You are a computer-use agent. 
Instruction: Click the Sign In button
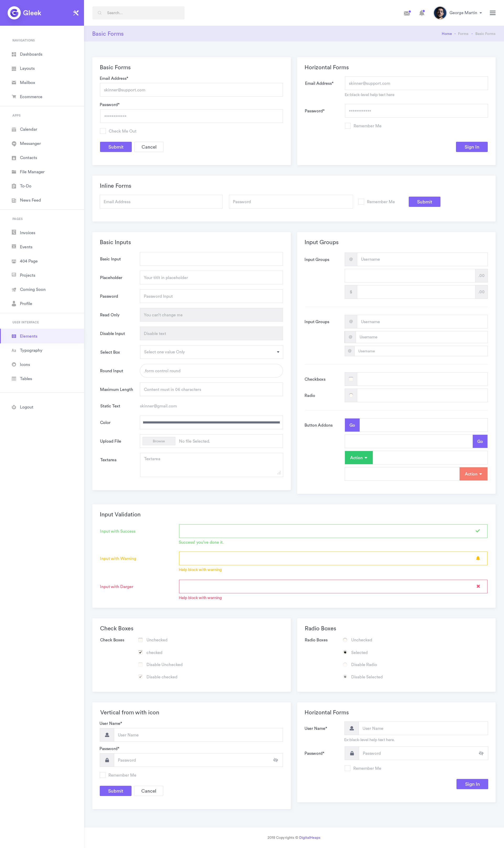(472, 147)
